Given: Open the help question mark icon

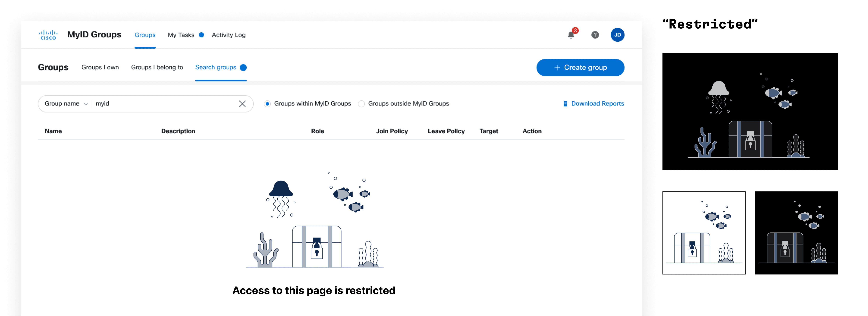Looking at the screenshot, I should pyautogui.click(x=595, y=35).
